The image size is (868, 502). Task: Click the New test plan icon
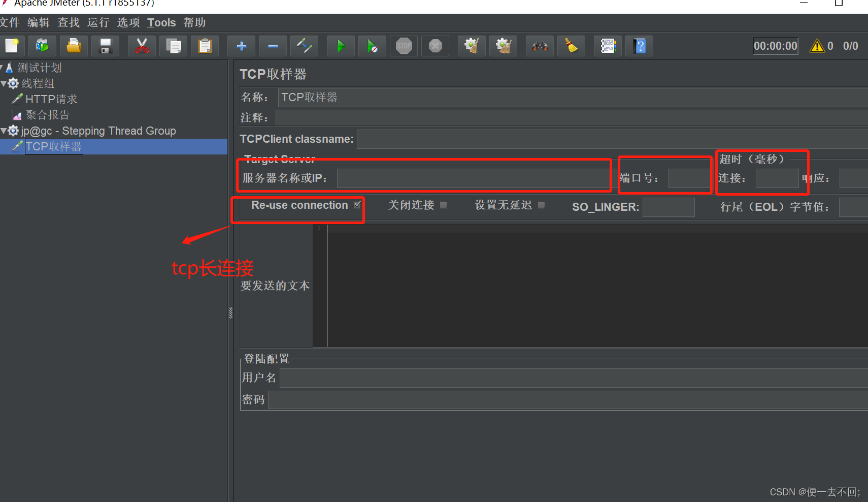point(12,46)
